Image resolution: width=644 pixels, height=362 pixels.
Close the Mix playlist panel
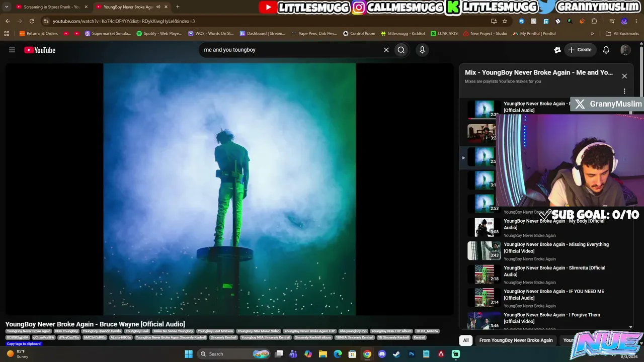624,76
